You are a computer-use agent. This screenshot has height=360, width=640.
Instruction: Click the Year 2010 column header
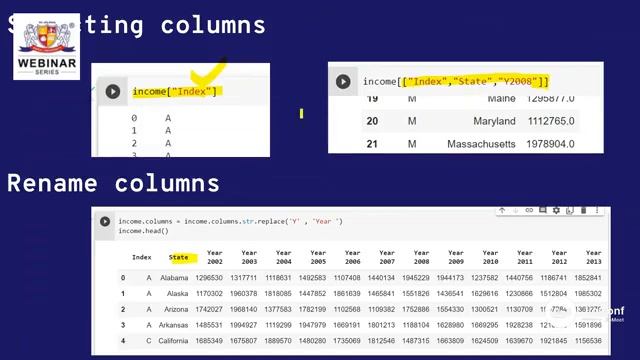[x=490, y=257]
